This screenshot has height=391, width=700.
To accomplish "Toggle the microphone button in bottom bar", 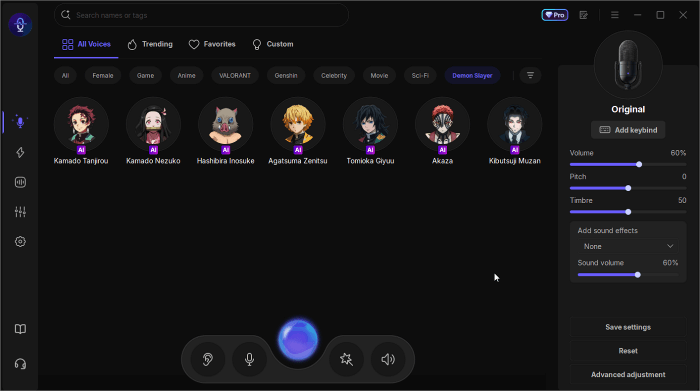I will (x=250, y=359).
